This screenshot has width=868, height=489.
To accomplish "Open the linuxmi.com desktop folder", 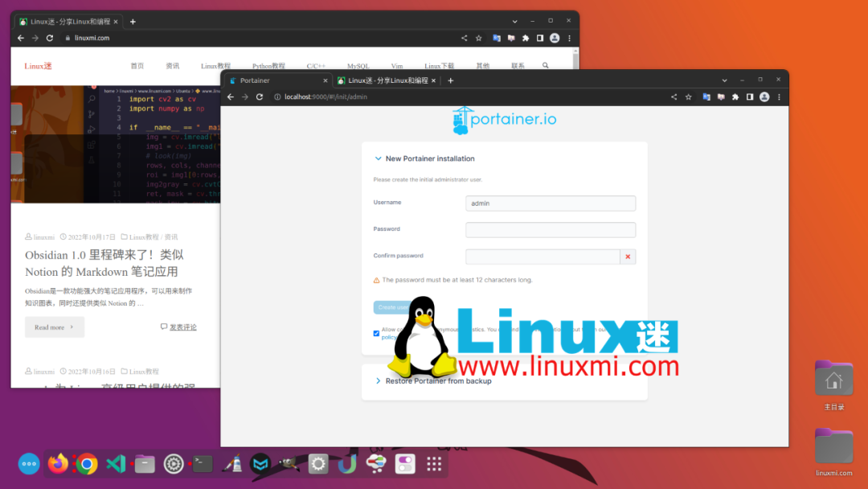I will tap(833, 452).
